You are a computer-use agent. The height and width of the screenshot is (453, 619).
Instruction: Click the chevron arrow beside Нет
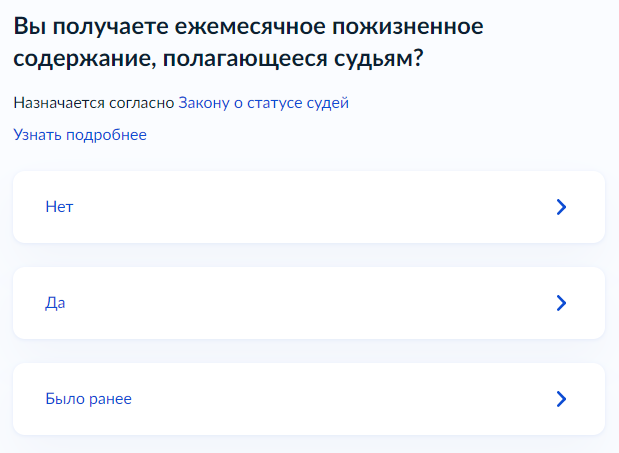coord(561,207)
